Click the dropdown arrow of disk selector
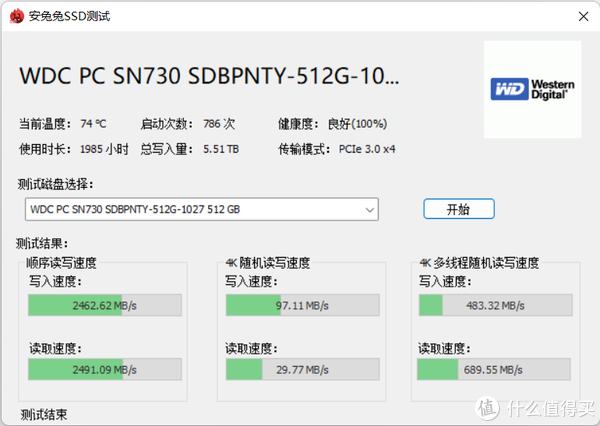Screen dimensions: 600x426 [x=369, y=209]
